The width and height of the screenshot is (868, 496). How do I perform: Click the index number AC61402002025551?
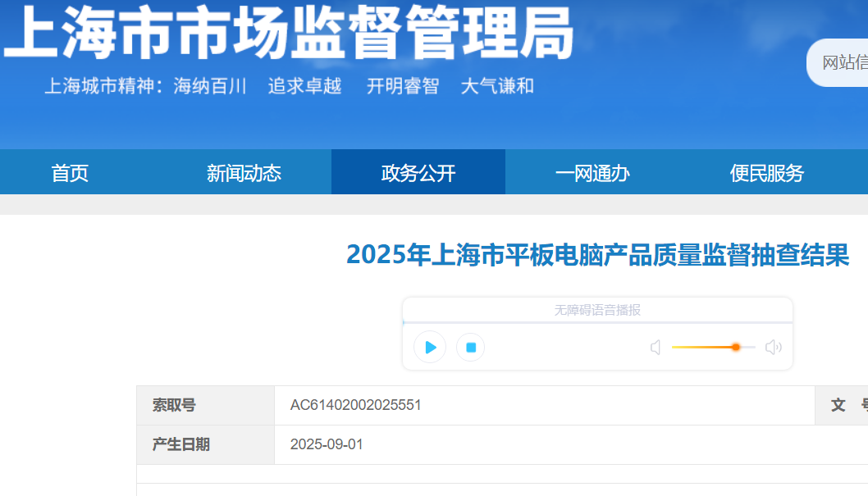tap(356, 405)
